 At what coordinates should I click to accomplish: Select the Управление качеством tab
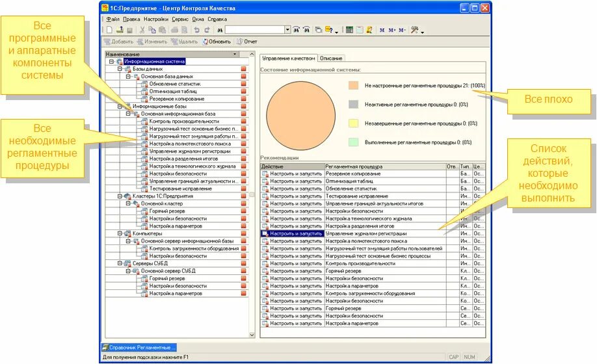tap(289, 58)
